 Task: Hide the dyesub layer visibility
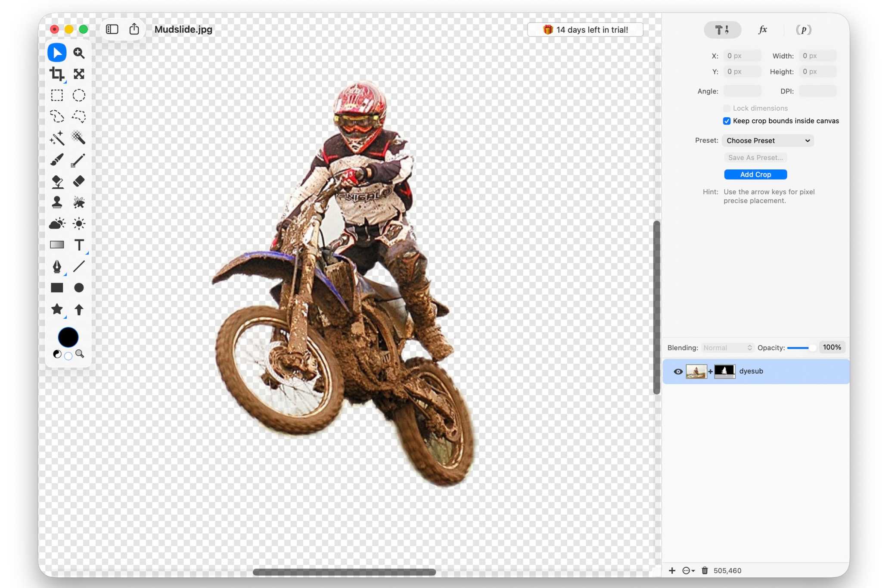click(677, 371)
